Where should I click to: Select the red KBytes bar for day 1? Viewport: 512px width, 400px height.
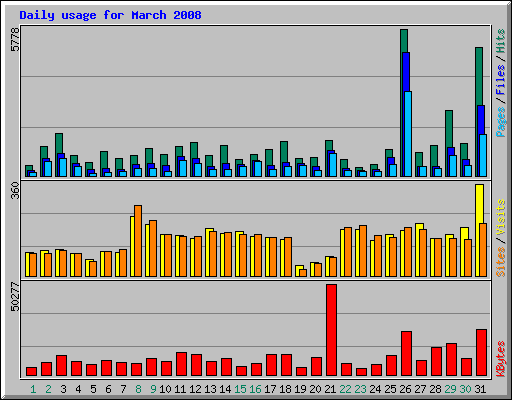coord(32,371)
